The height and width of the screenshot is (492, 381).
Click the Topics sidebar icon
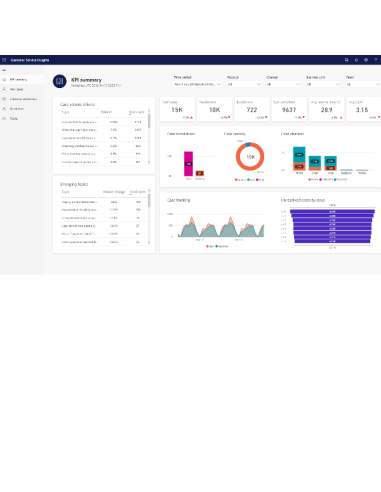click(4, 118)
